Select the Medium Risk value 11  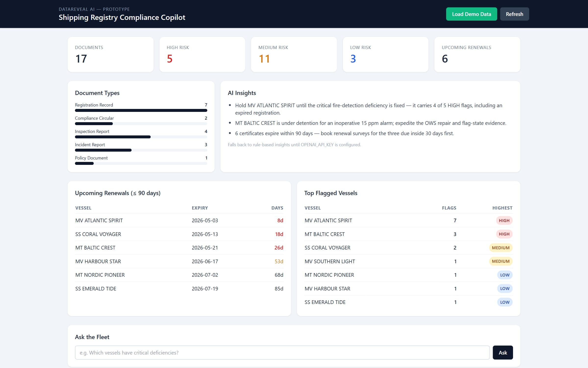click(264, 59)
